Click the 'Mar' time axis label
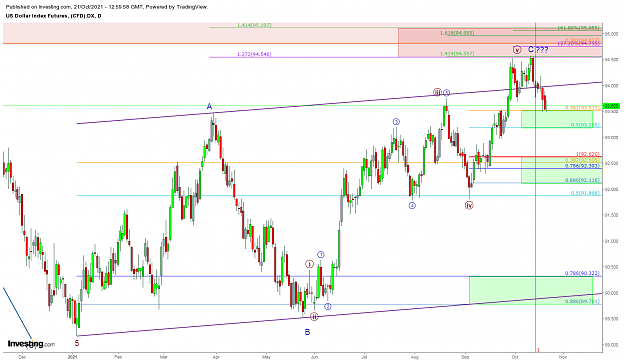Image resolution: width=625 pixels, height=362 pixels. pos(163,357)
